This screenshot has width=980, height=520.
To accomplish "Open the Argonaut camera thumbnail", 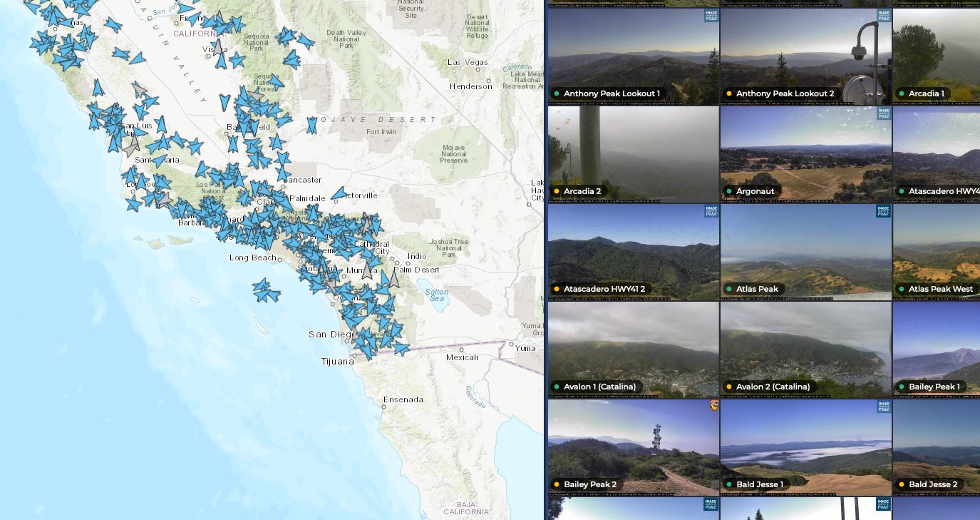I will [805, 154].
